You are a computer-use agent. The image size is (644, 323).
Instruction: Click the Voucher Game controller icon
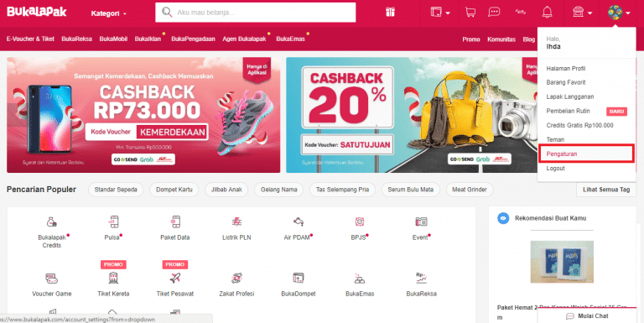(x=52, y=279)
